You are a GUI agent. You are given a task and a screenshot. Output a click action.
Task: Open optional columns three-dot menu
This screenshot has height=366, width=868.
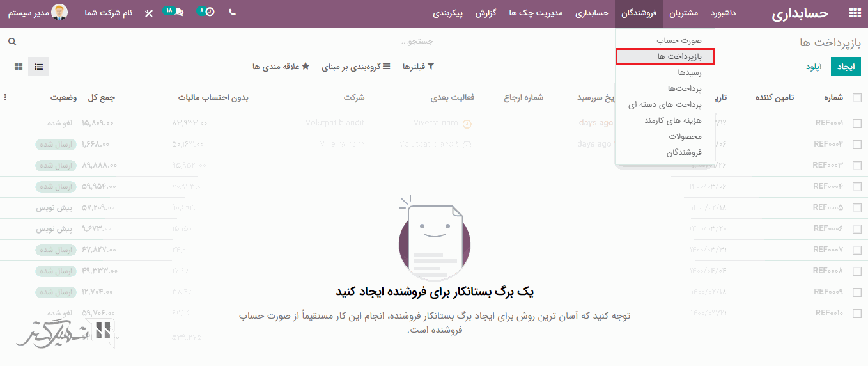point(6,98)
